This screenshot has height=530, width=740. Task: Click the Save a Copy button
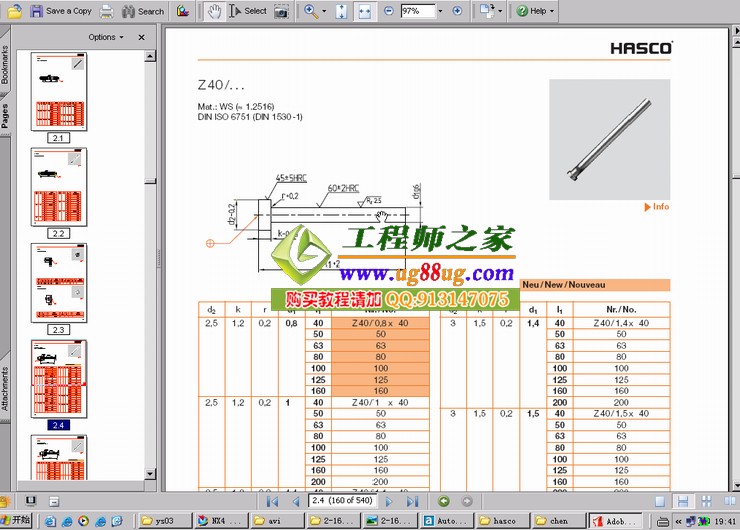click(x=60, y=11)
